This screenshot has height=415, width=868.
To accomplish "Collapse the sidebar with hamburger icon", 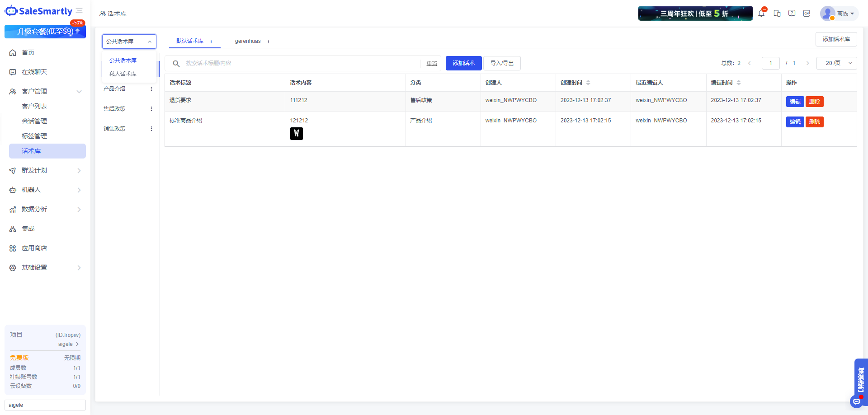I will click(80, 11).
